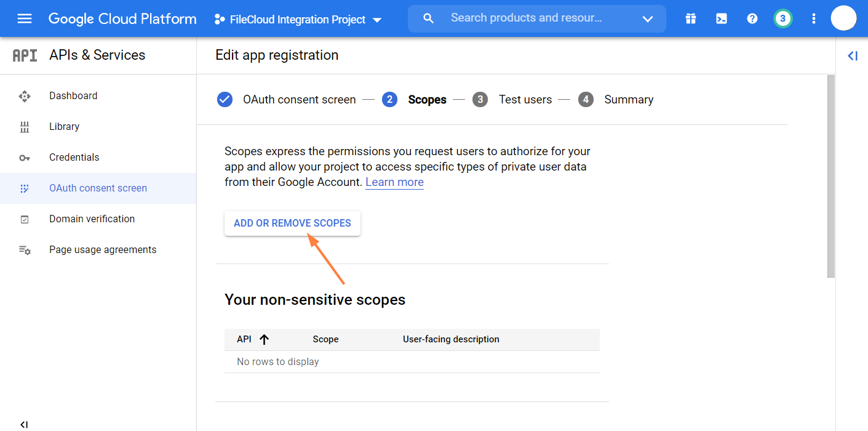Open the three-dot settings menu
Image resolution: width=868 pixels, height=431 pixels.
tap(814, 19)
